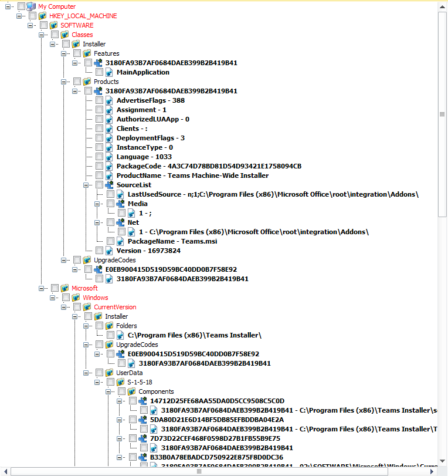Click the UserData folder icon
The height and width of the screenshot is (476, 448).
(109, 373)
